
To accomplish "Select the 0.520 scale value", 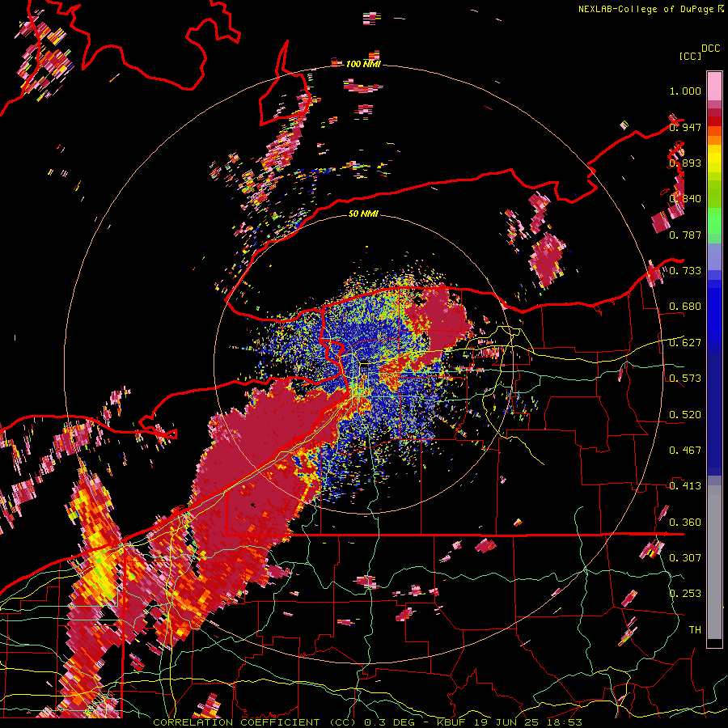I will (685, 415).
